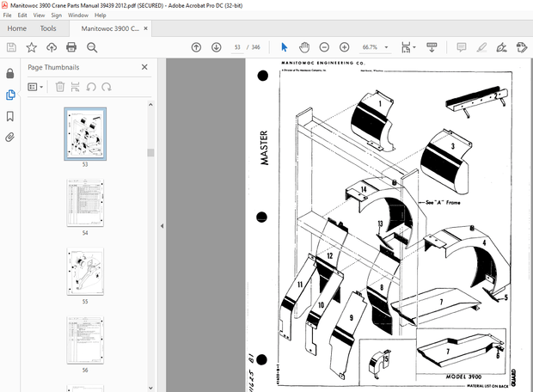Delete selected page thumbnail with trash icon
Image resolution: width=533 pixels, height=392 pixels.
60,86
